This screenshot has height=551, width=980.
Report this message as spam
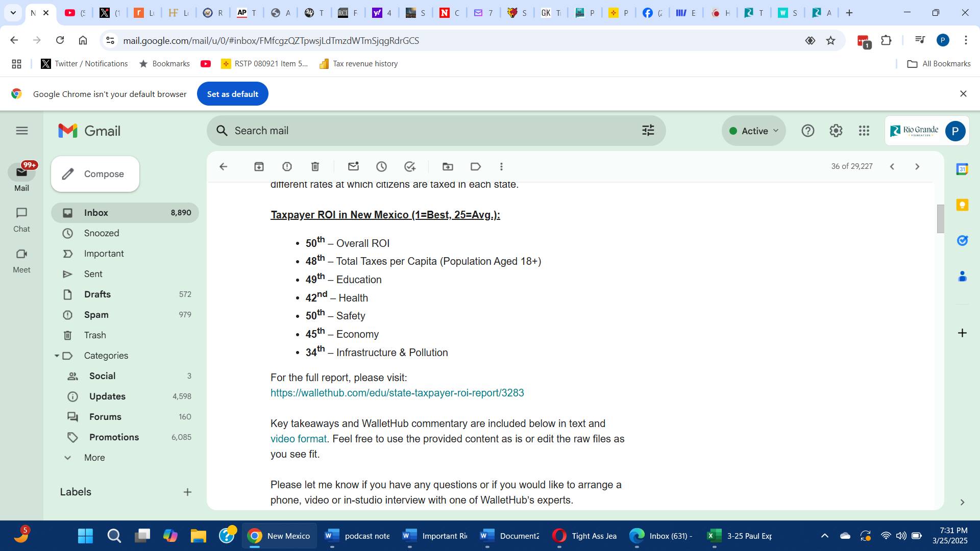(287, 166)
